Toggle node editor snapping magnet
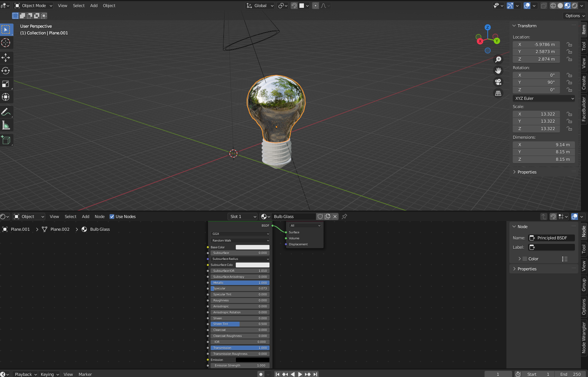The width and height of the screenshot is (588, 377). point(553,217)
